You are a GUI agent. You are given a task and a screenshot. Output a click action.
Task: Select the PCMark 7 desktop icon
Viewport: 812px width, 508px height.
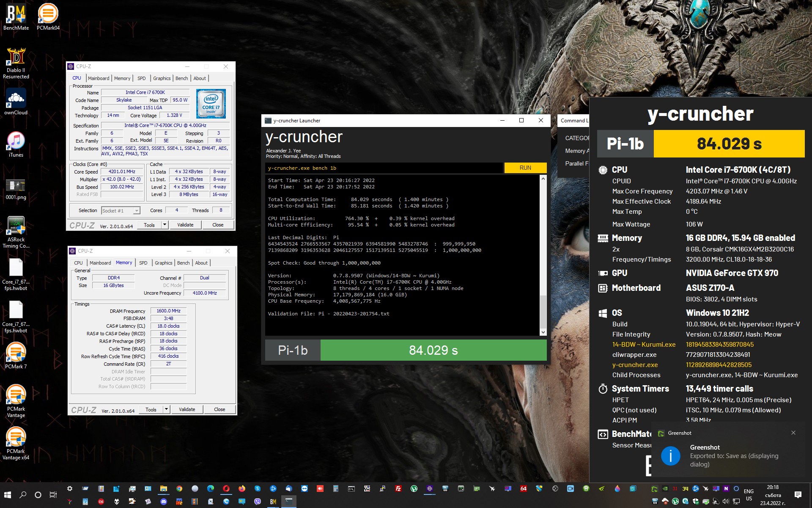pyautogui.click(x=16, y=356)
